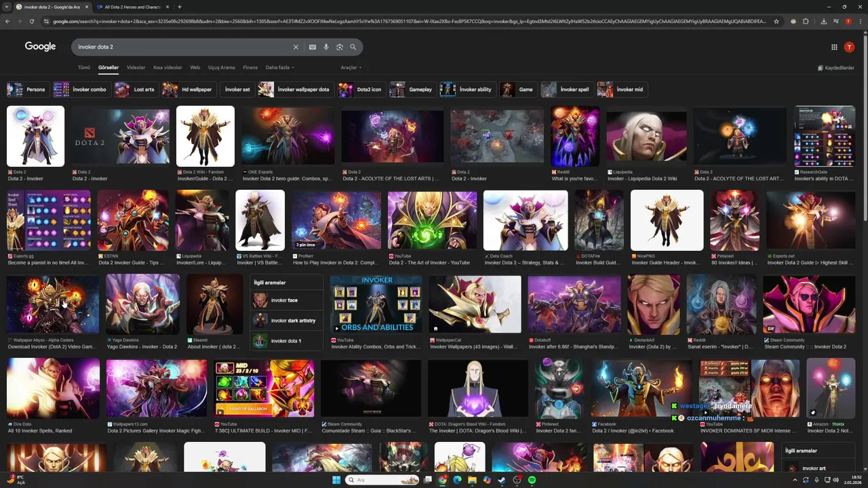Bookmark this page with the star icon
The height and width of the screenshot is (488, 868).
[x=776, y=21]
